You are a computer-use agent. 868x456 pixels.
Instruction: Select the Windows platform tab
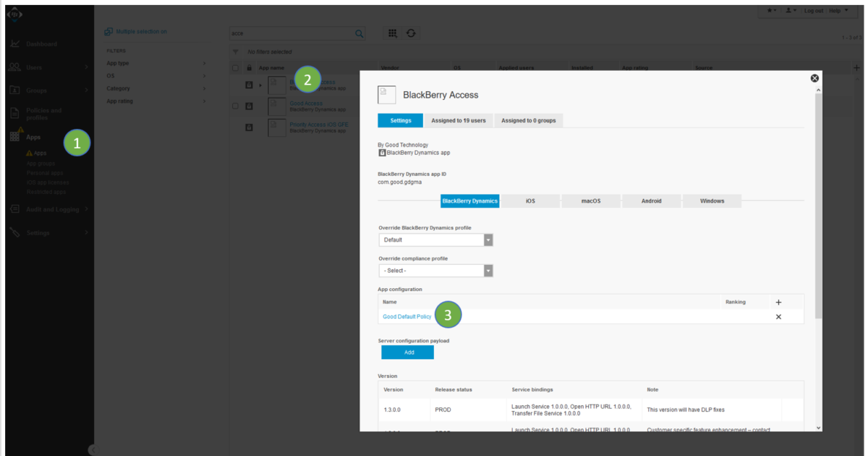712,200
